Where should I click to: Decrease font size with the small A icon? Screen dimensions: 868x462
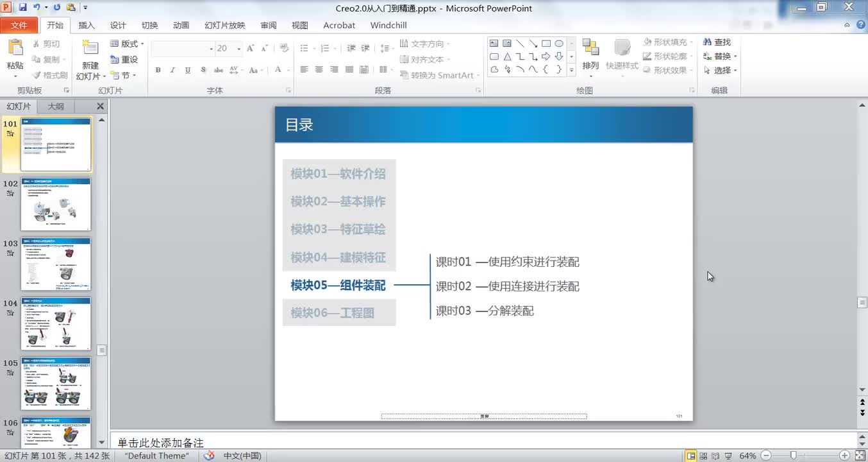264,49
